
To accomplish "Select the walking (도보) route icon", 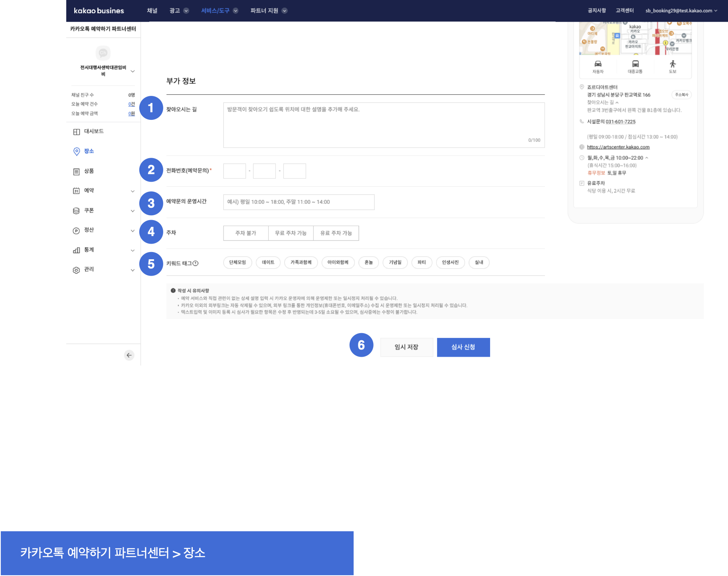I will point(673,64).
